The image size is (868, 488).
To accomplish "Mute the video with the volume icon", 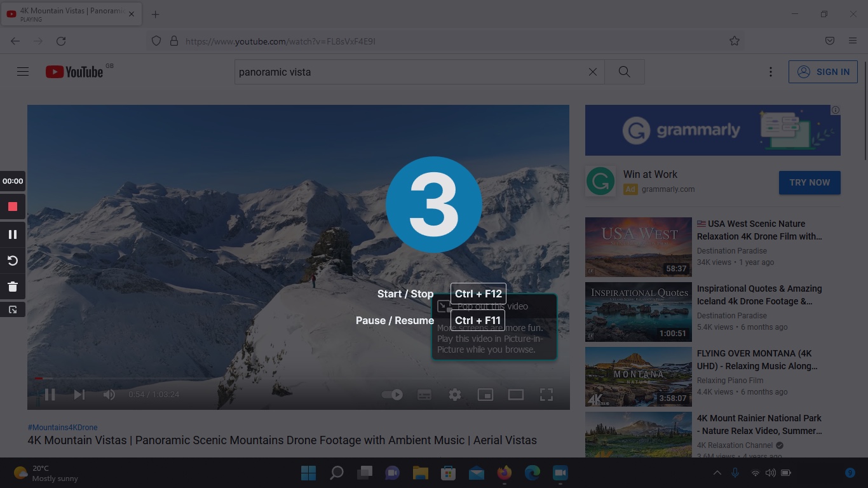I will (x=109, y=394).
